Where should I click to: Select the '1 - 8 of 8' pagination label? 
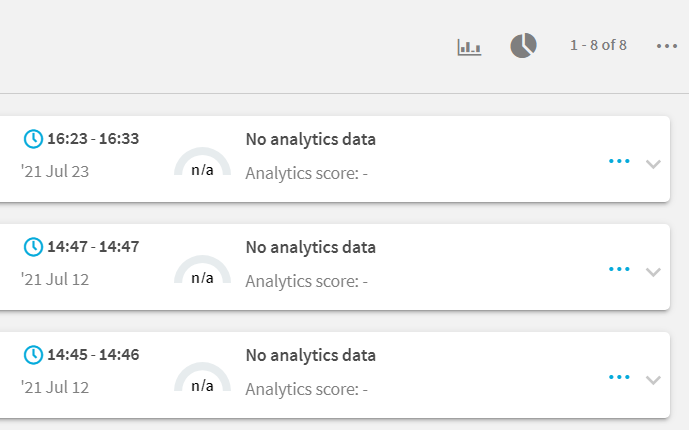tap(598, 45)
